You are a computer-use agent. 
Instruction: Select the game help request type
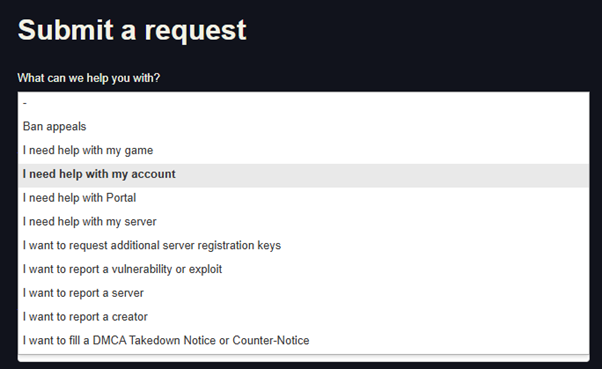coord(303,150)
